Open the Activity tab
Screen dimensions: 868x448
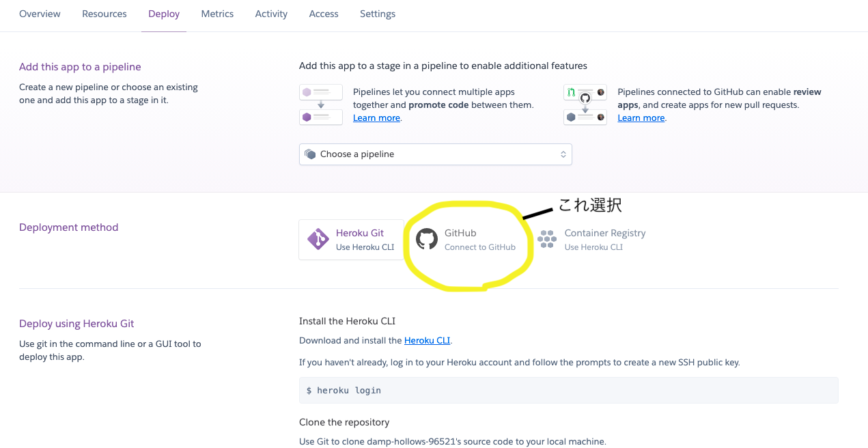pos(271,14)
